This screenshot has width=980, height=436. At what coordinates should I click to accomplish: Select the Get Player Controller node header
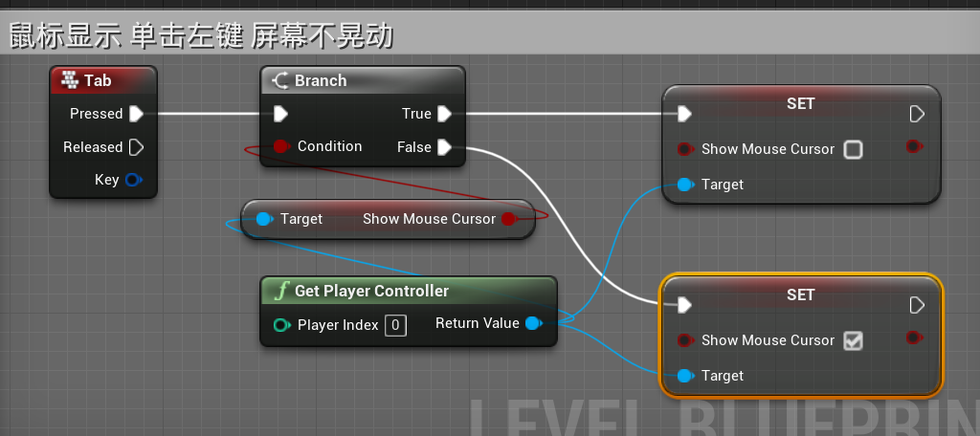pyautogui.click(x=408, y=291)
